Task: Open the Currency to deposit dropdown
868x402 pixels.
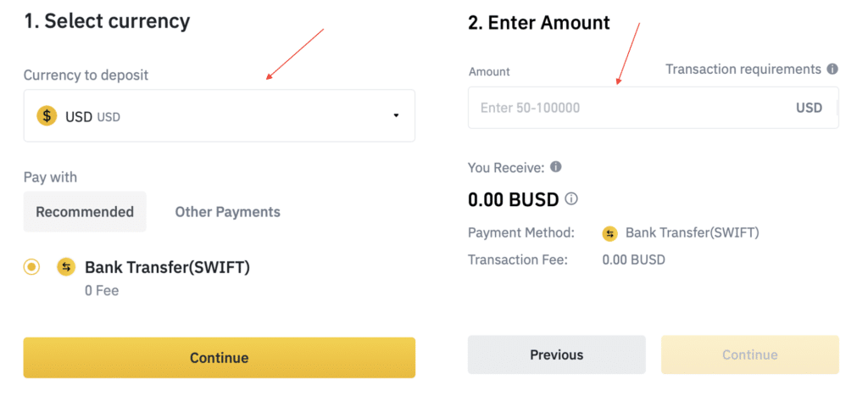Action: point(220,115)
